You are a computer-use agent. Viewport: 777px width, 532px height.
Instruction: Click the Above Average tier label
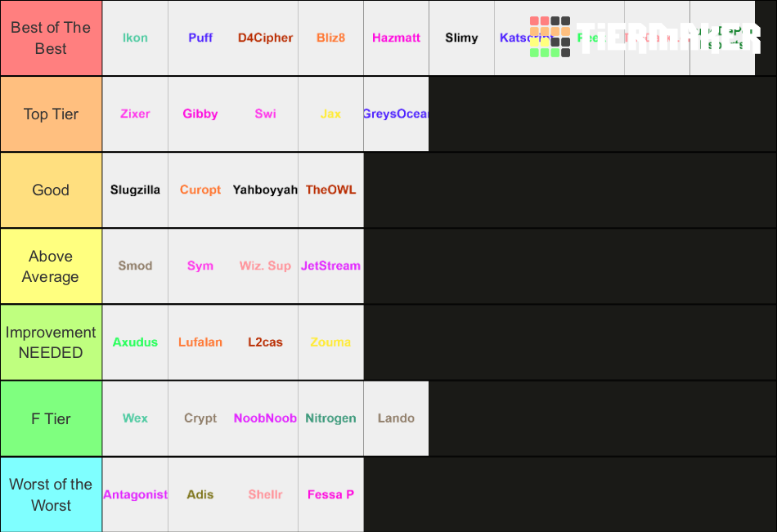click(51, 266)
